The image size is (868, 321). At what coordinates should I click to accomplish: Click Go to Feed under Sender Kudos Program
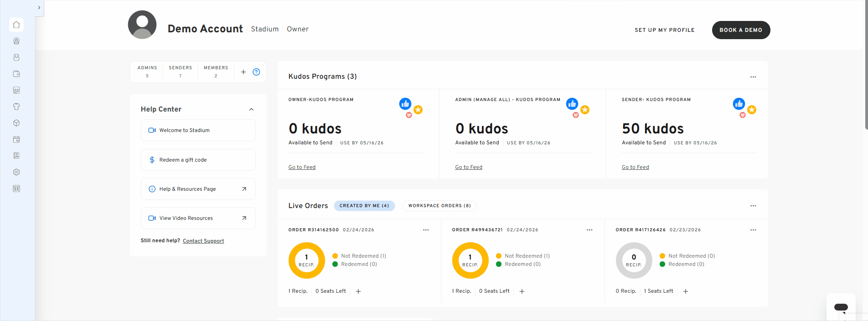click(635, 167)
